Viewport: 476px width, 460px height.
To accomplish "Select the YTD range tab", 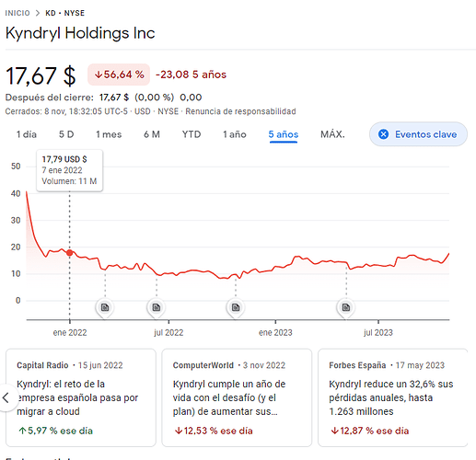I will 192,134.
